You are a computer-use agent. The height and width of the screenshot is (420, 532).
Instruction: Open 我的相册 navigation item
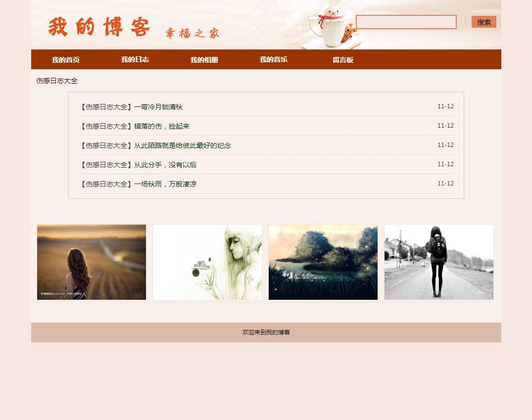pyautogui.click(x=204, y=60)
